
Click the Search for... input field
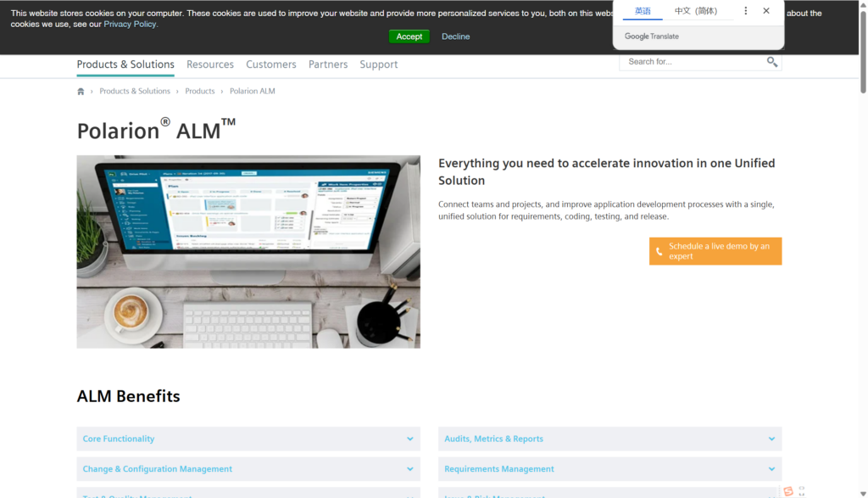pos(691,62)
